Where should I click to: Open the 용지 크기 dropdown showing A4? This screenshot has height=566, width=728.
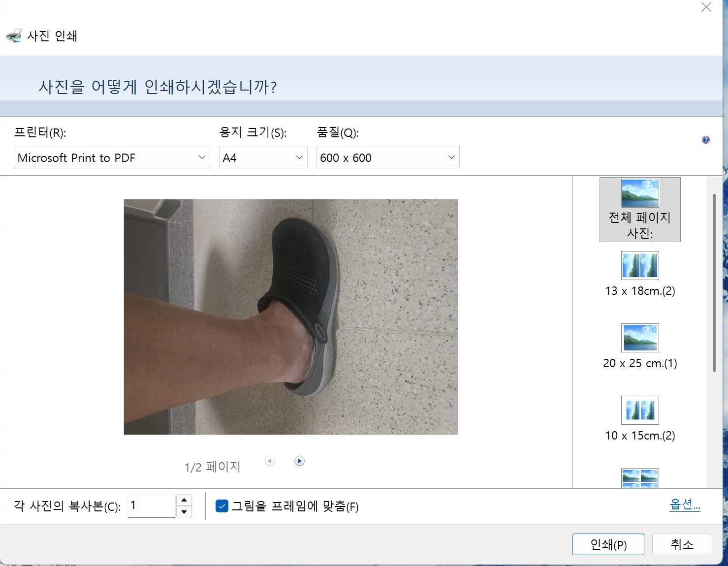263,157
